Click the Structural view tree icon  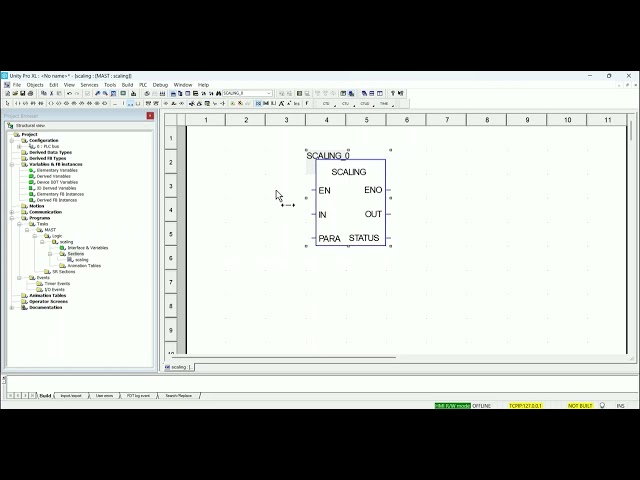pos(11,125)
